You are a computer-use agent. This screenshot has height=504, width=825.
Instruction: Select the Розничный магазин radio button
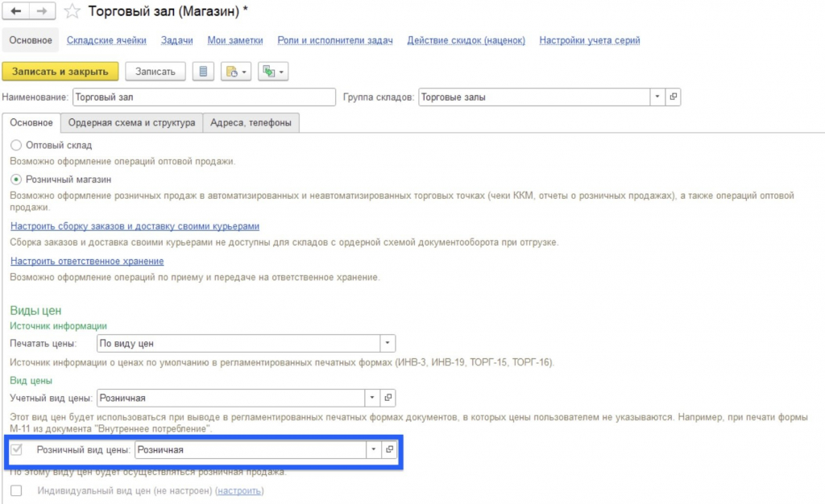click(x=16, y=180)
